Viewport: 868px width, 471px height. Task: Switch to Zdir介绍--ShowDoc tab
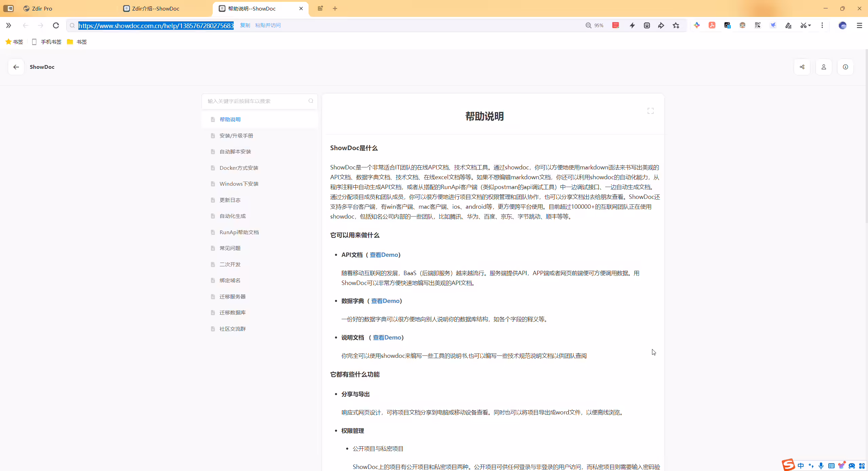[x=156, y=8]
